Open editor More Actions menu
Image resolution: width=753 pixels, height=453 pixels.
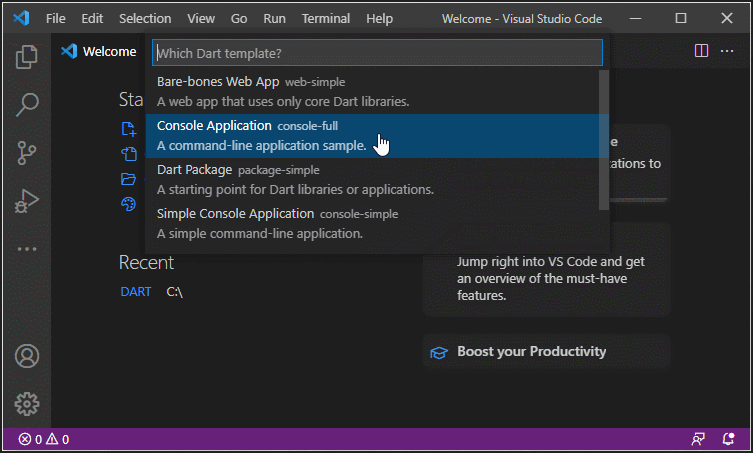click(727, 51)
